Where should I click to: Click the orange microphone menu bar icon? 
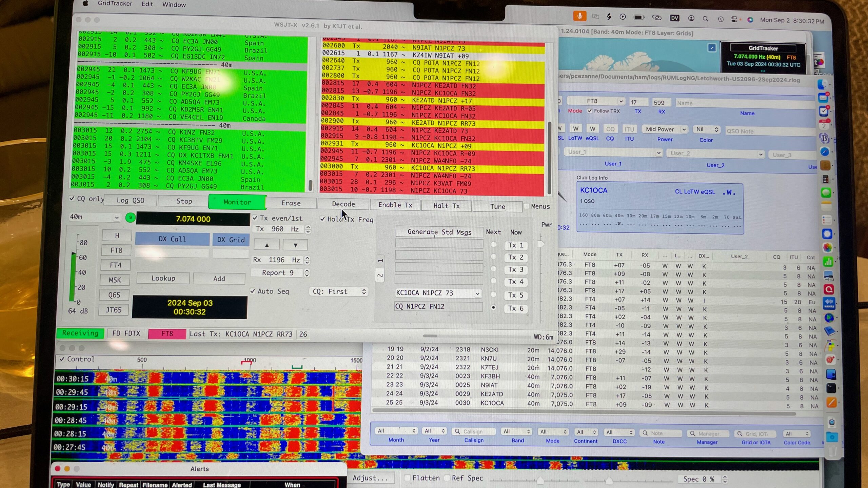pyautogui.click(x=579, y=16)
